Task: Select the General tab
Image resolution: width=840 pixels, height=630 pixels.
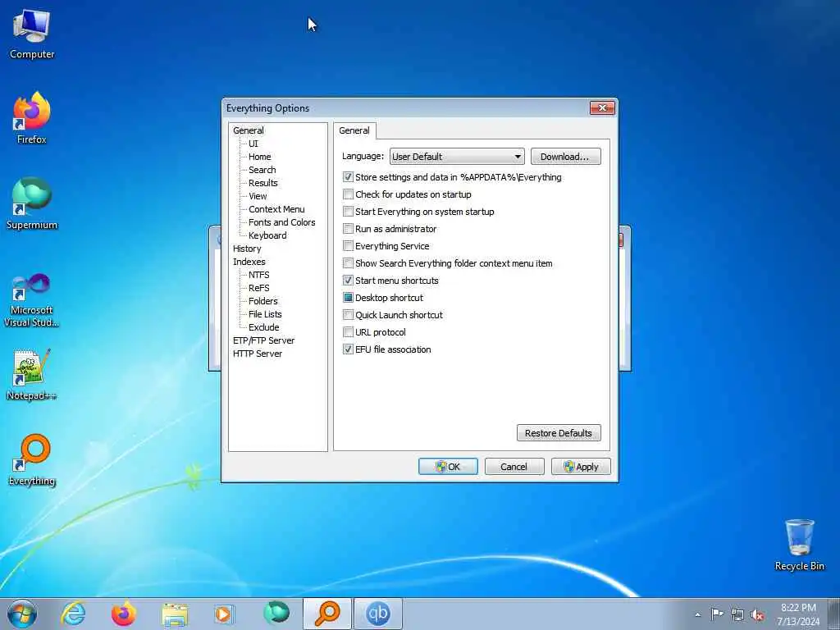Action: point(354,130)
